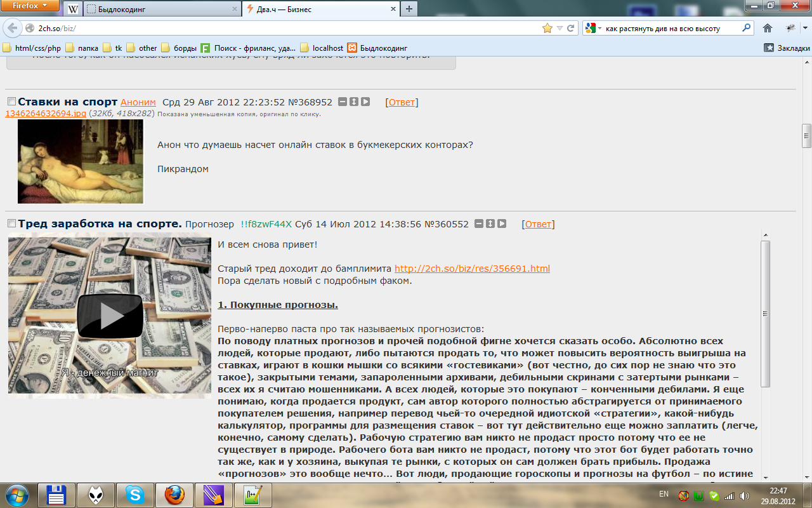Play the embedded money magnet video
This screenshot has width=812, height=508.
coord(110,316)
